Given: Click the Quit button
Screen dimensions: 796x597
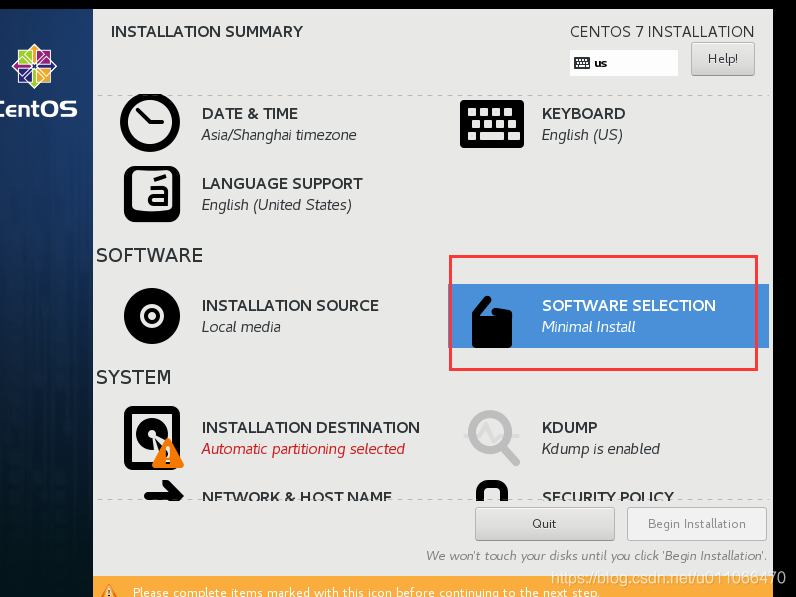Looking at the screenshot, I should click(x=544, y=524).
